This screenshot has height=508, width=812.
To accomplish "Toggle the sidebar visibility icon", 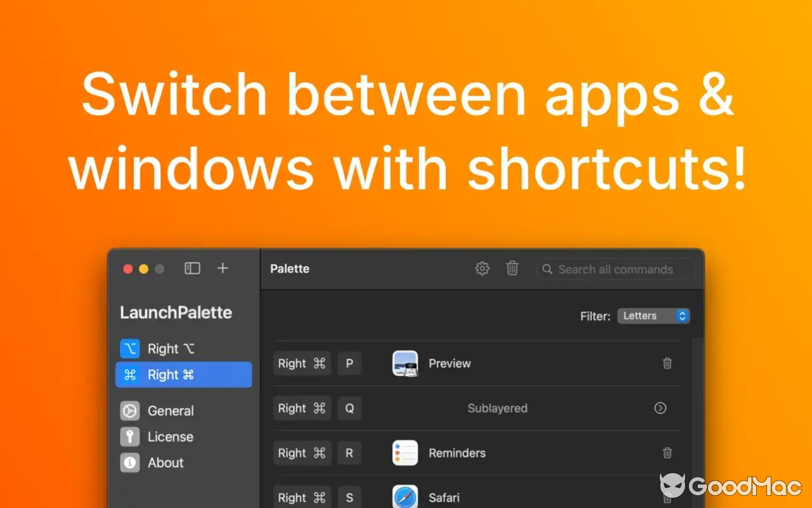I will pos(192,268).
